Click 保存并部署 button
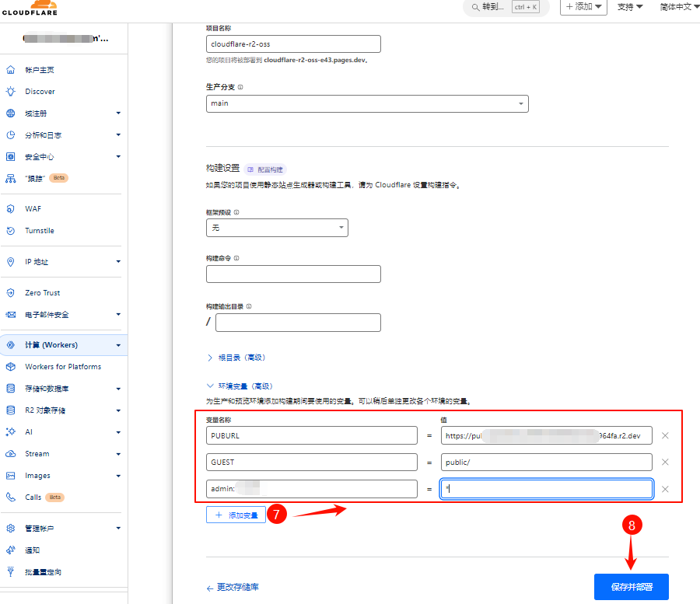The height and width of the screenshot is (604, 700). tap(631, 587)
